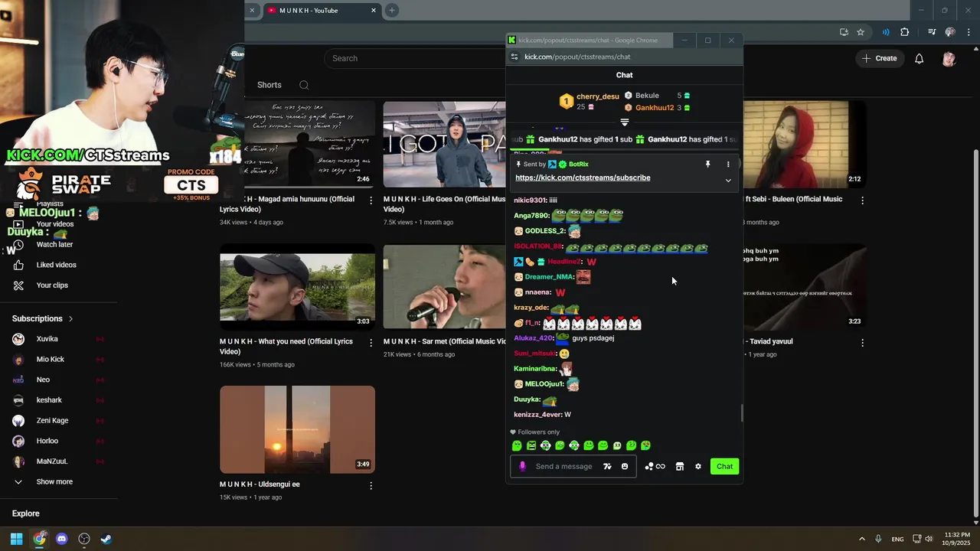Viewport: 980px width, 551px height.
Task: Bookmark page with Chrome star icon
Action: (861, 32)
